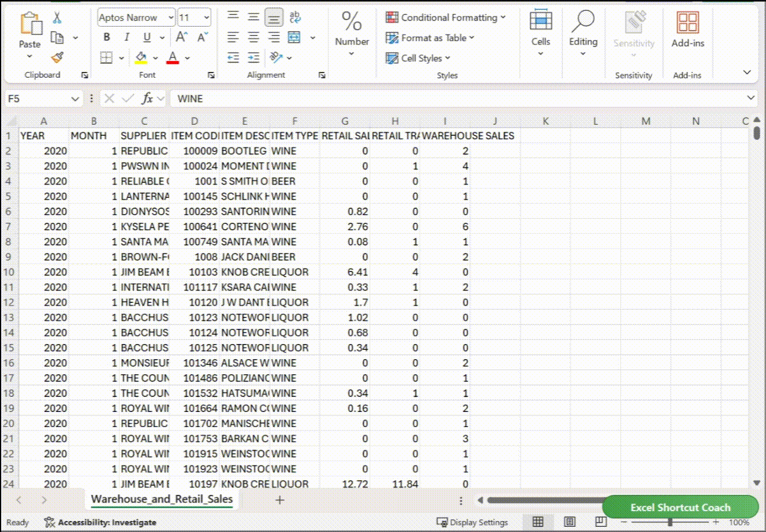The image size is (766, 532).
Task: Open the Font Color palette arrow
Action: pyautogui.click(x=187, y=58)
